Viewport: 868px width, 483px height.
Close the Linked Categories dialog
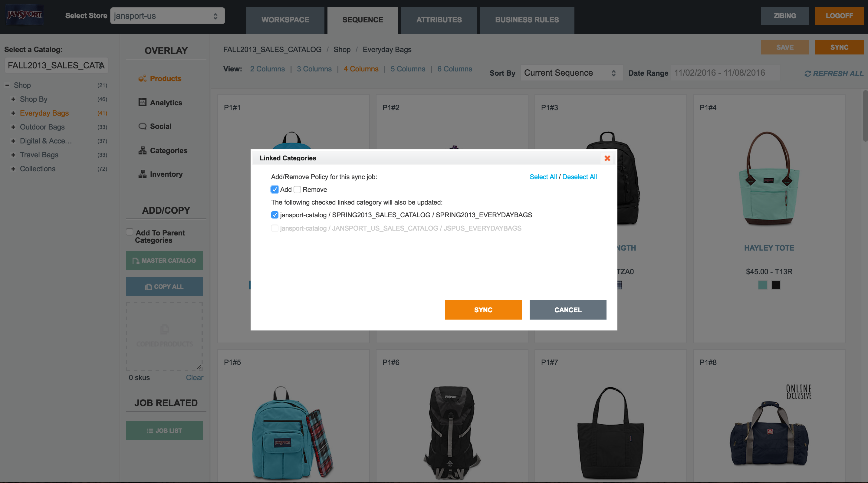coord(607,158)
